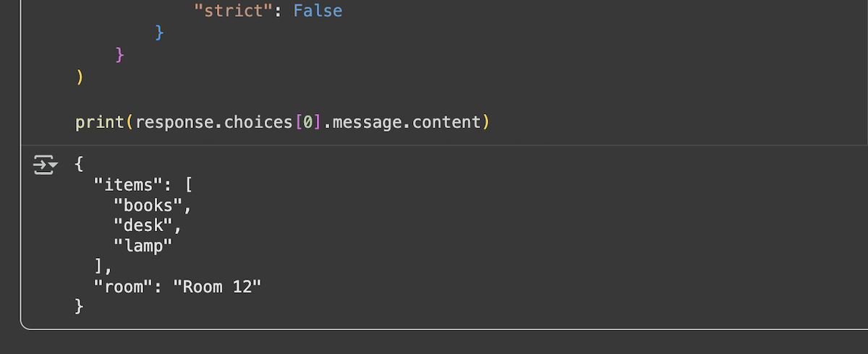Click the blue closing curly brace
Viewport: 868px width, 354px height.
click(160, 33)
